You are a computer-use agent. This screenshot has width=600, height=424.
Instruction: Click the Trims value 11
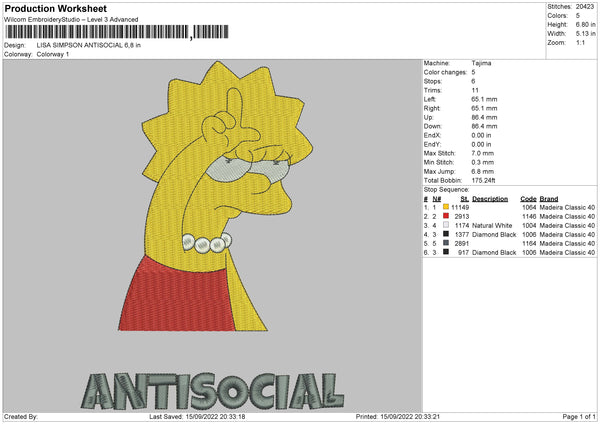click(475, 90)
